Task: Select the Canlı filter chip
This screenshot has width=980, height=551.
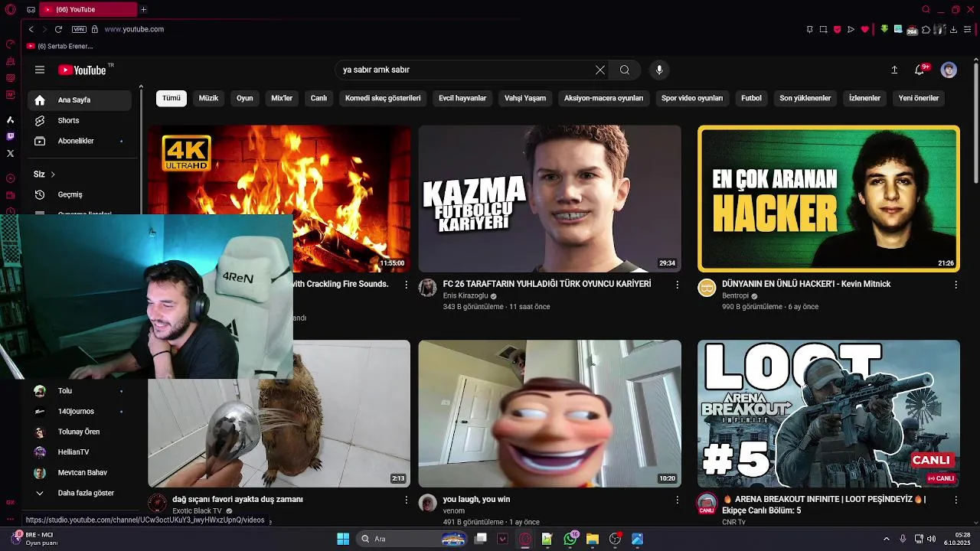Action: [318, 98]
